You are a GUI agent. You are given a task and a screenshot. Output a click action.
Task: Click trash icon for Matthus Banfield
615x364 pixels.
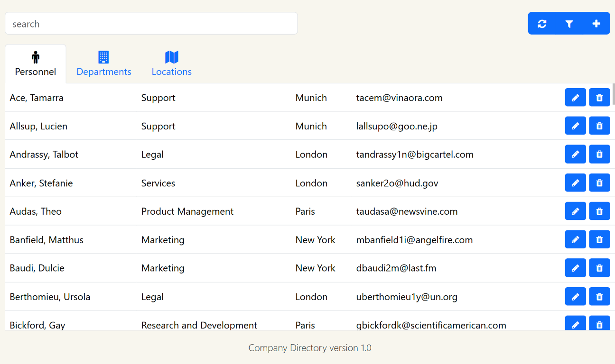(599, 240)
